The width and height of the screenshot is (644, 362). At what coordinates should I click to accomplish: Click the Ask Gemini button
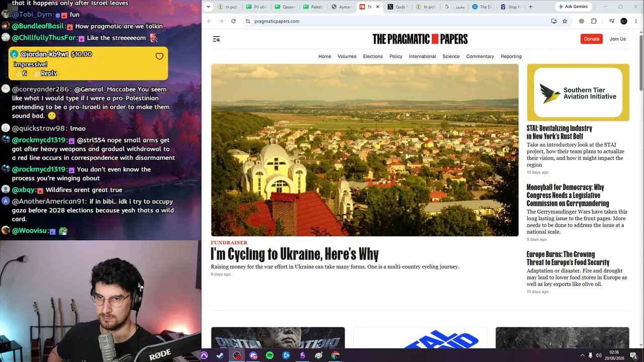pos(573,7)
